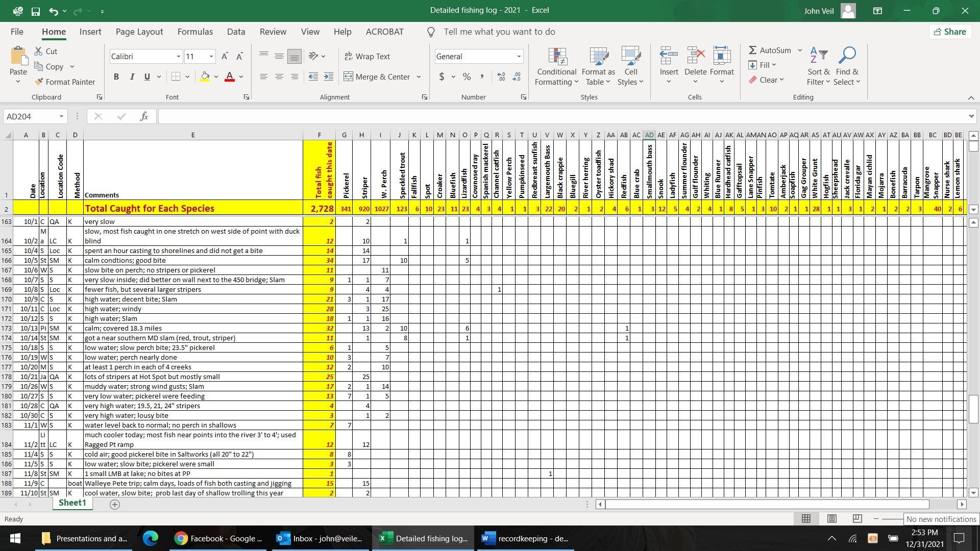Toggle left horizontal alignment
Image resolution: width=980 pixels, height=551 pixels.
(x=264, y=77)
